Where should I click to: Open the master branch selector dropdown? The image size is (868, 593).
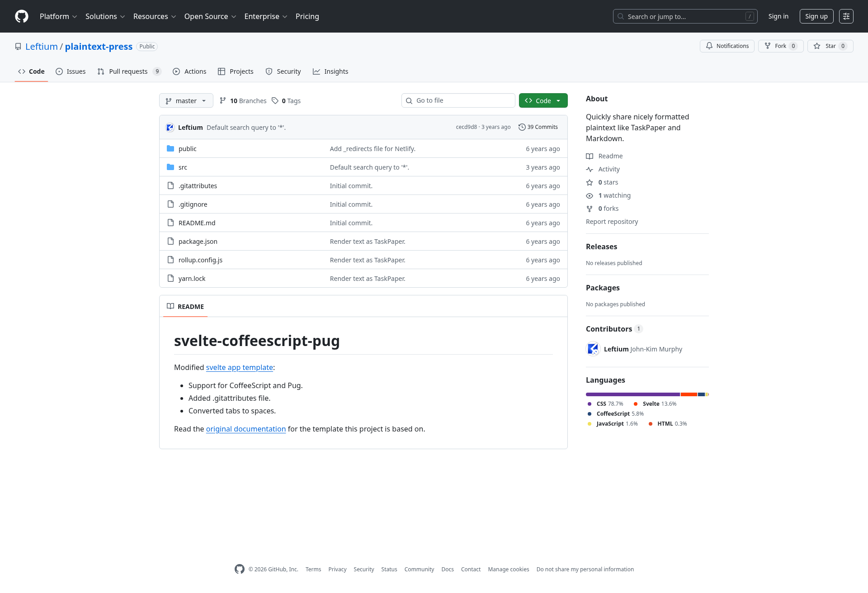(x=186, y=100)
